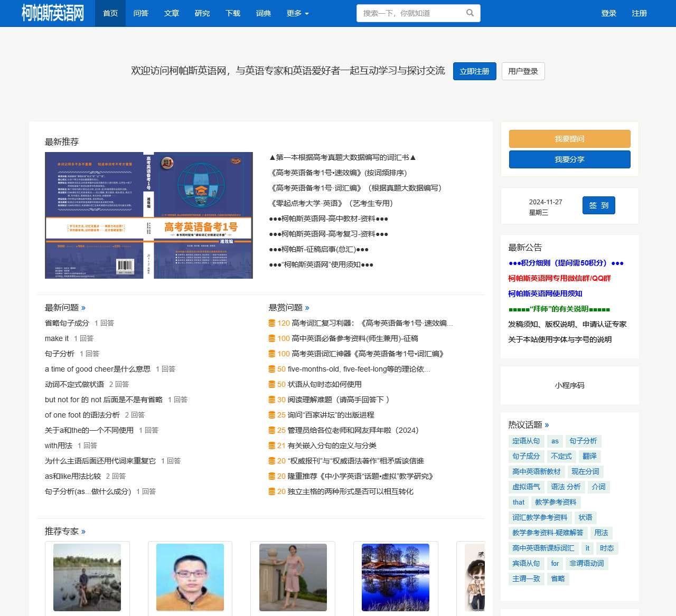Click bounty icon beside 状语从句时态如何使用

coord(271,384)
